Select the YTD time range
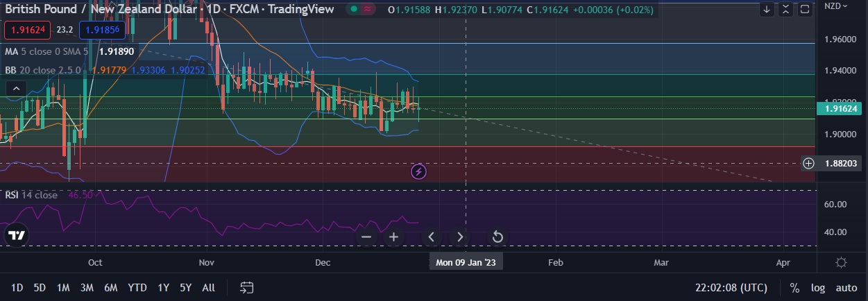Viewport: 868px width, 301px height. 137,287
